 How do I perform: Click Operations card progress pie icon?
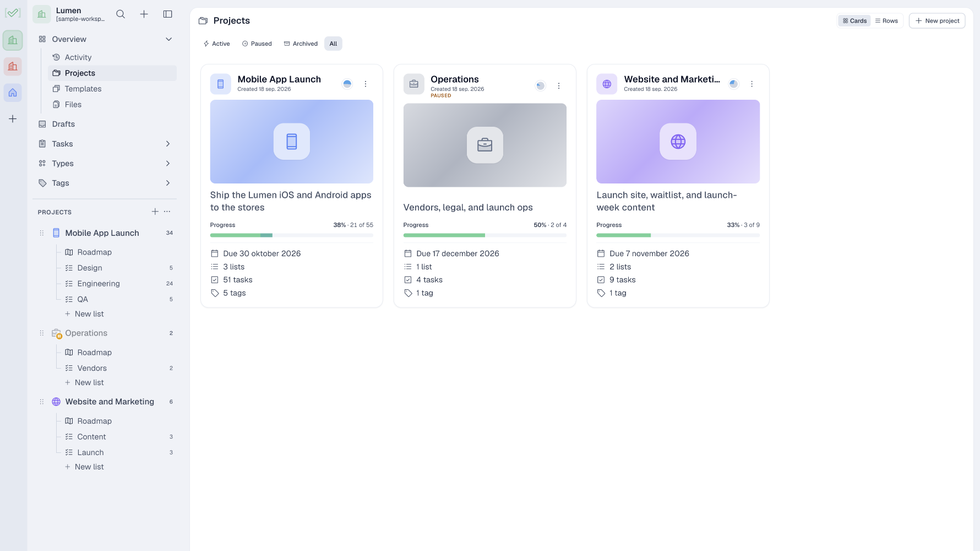click(x=541, y=86)
